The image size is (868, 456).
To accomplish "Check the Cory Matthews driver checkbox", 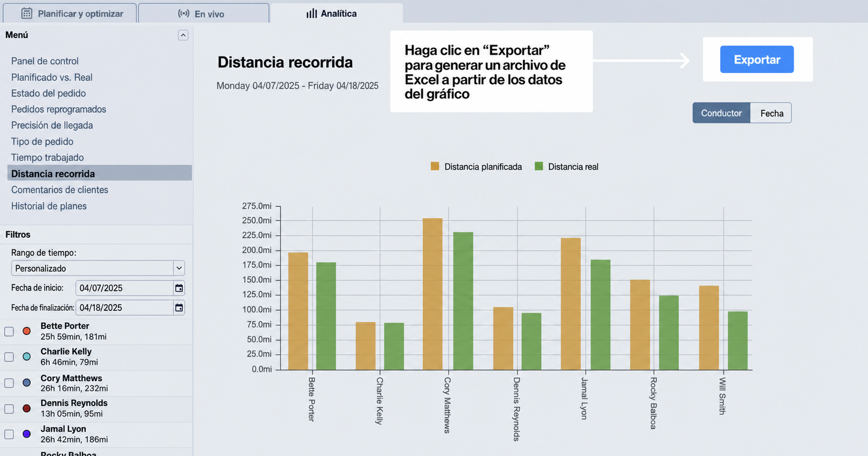I will click(9, 383).
